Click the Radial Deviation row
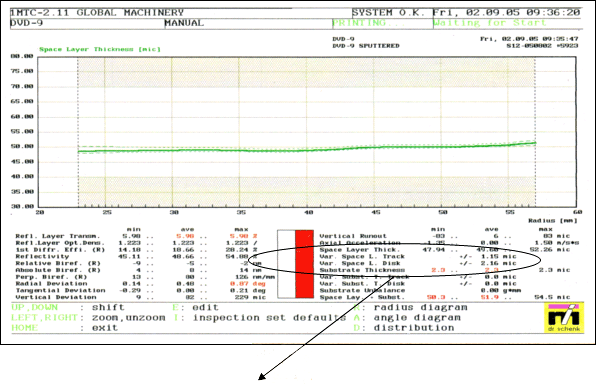The height and width of the screenshot is (384, 596). [x=140, y=284]
